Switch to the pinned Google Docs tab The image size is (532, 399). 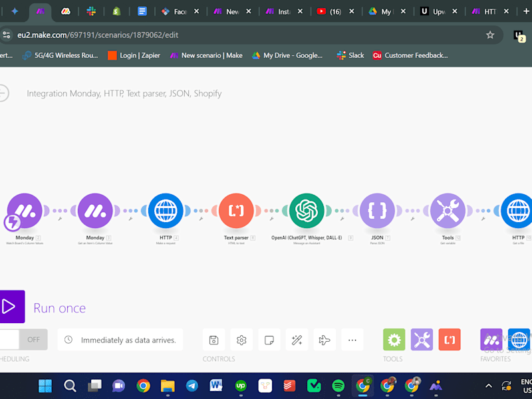(x=142, y=11)
